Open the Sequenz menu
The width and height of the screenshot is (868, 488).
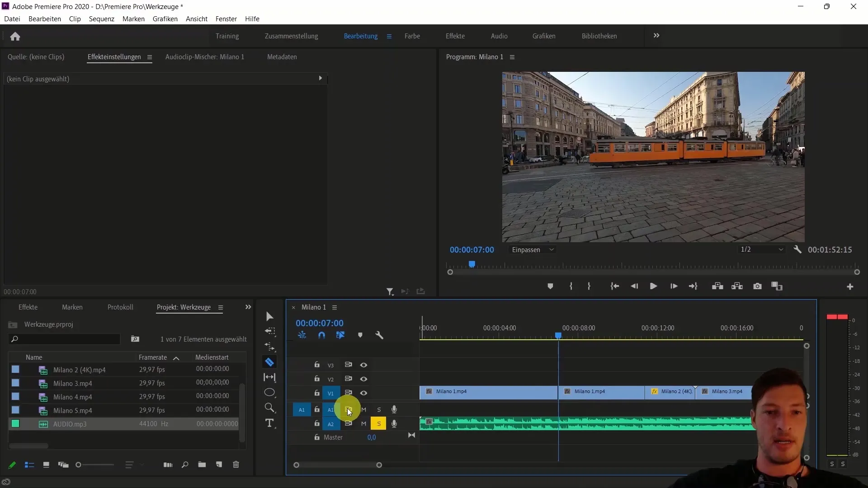click(x=101, y=19)
